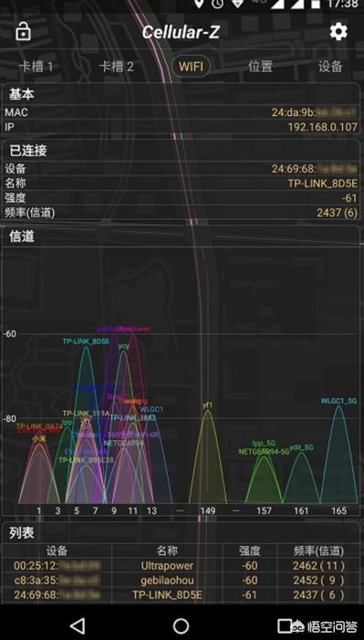This screenshot has width=364, height=640.
Task: Tap the 2452 ( 9 ) frequency cell
Action: tap(318, 580)
